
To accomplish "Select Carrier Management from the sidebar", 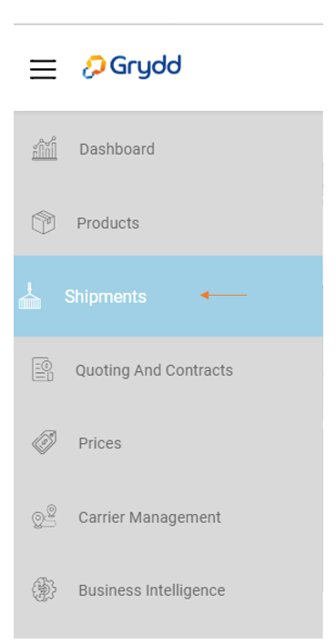I will (x=149, y=517).
